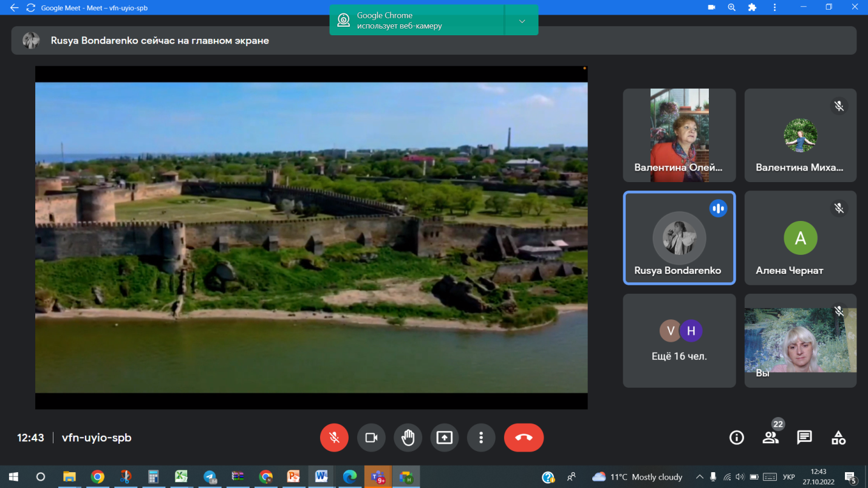Select the Алена Чернат participant tile

tap(800, 238)
